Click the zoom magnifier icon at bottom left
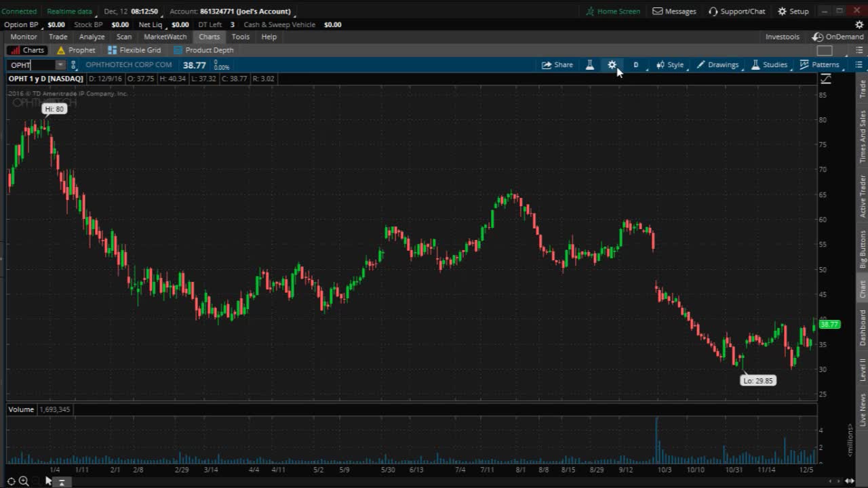 pos(24,481)
